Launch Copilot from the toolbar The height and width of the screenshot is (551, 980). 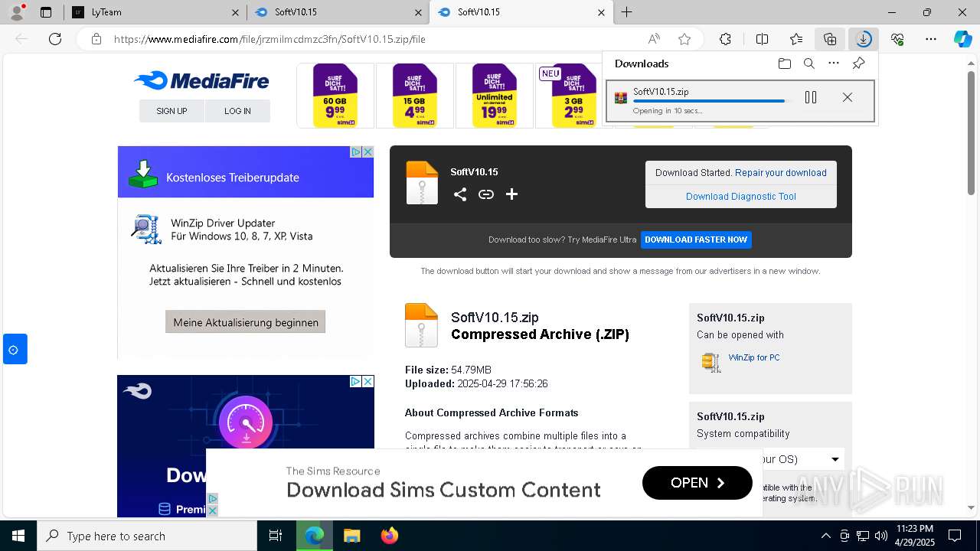pos(962,39)
